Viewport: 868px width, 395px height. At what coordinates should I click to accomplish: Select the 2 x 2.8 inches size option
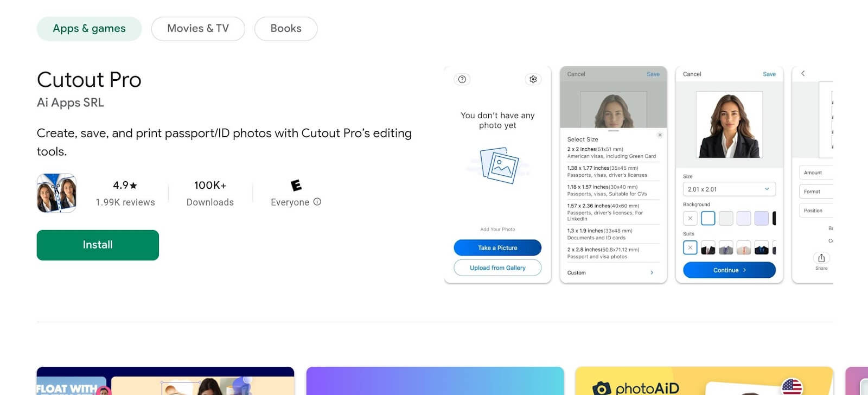click(613, 253)
